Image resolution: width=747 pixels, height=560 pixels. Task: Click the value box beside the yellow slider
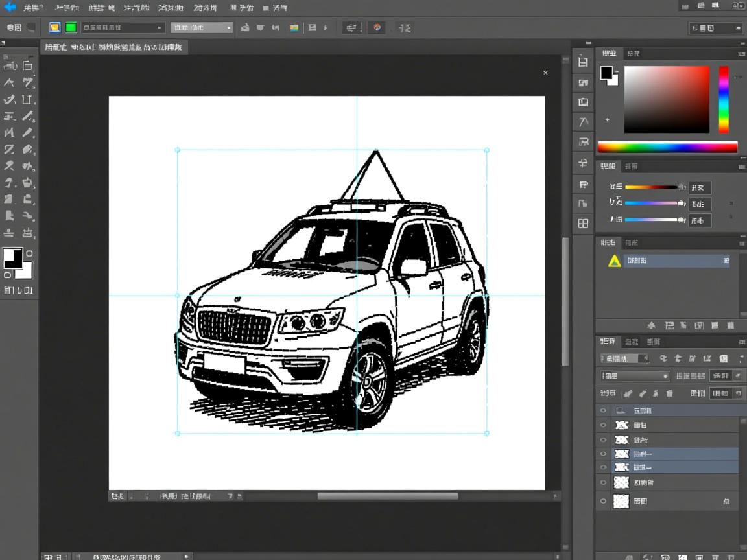tap(700, 188)
